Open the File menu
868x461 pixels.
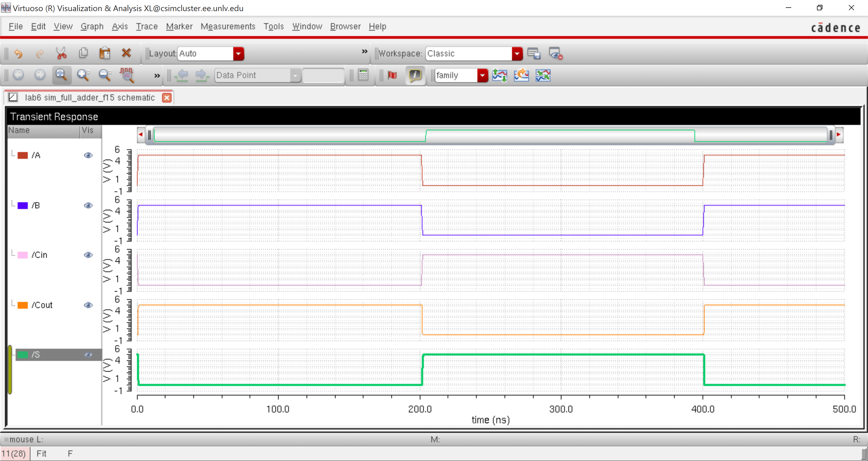pos(15,26)
